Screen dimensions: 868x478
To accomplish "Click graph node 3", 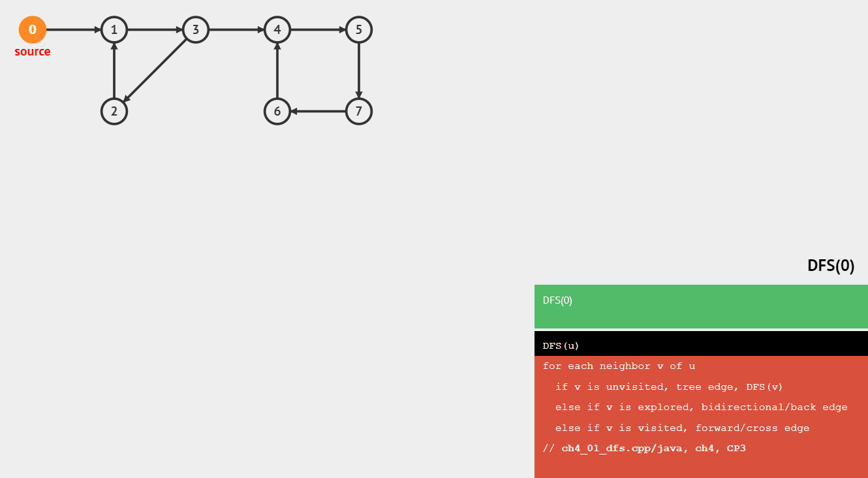I will coord(195,29).
